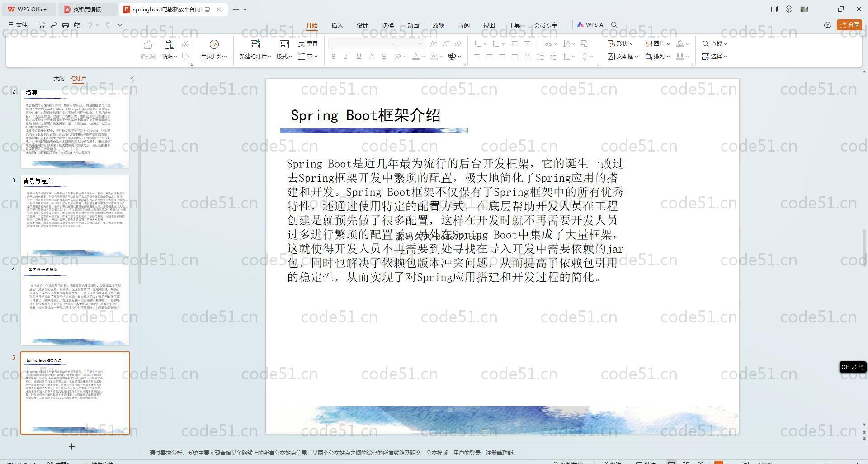Viewport: 868px width, 464px height.
Task: Decrease the indent level
Action: (x=514, y=44)
